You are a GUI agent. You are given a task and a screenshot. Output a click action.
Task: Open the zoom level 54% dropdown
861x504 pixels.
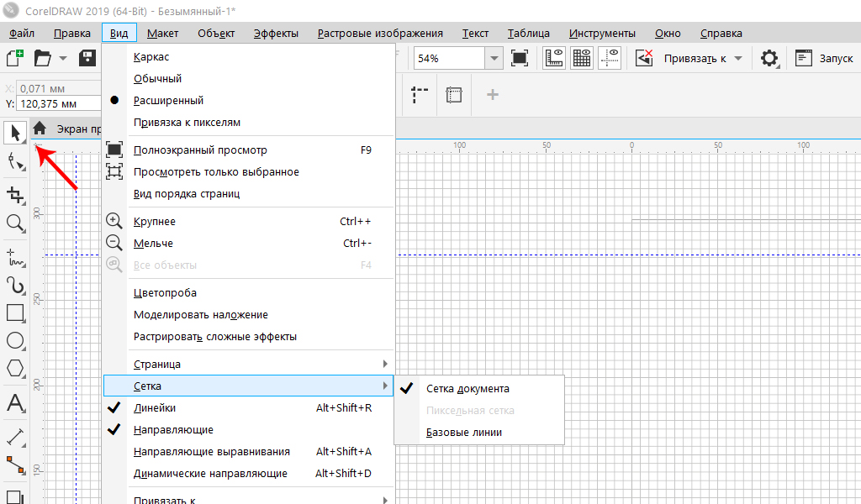coord(494,59)
